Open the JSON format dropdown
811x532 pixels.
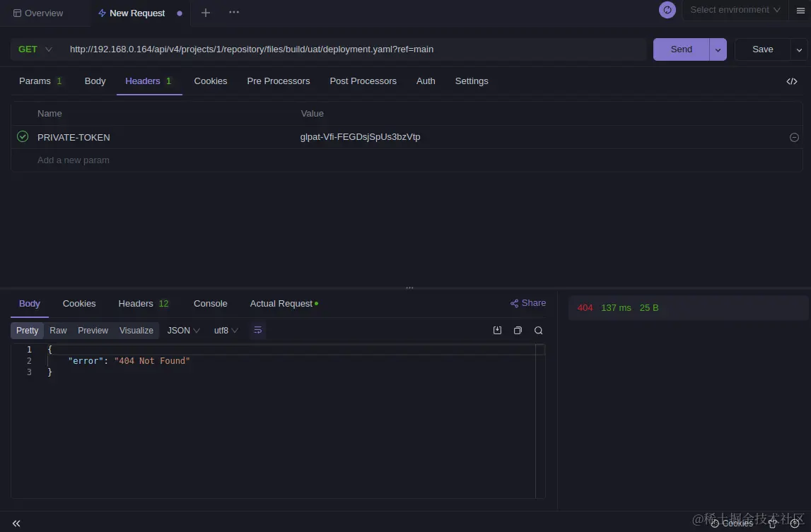[x=183, y=331]
